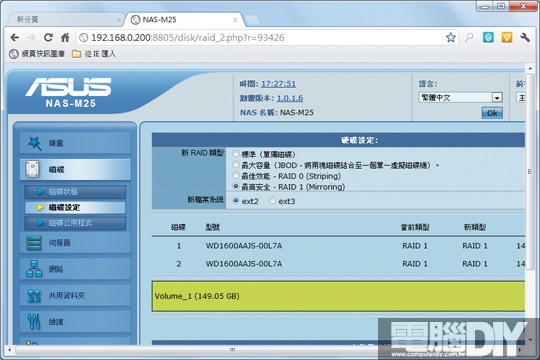Open the network icon in the sidebar
The image size is (540, 360).
34,269
